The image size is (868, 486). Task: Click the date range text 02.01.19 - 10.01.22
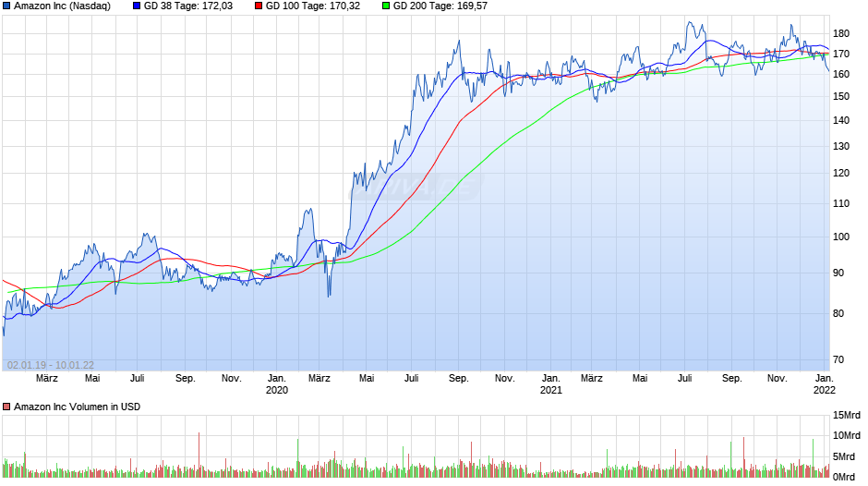51,365
